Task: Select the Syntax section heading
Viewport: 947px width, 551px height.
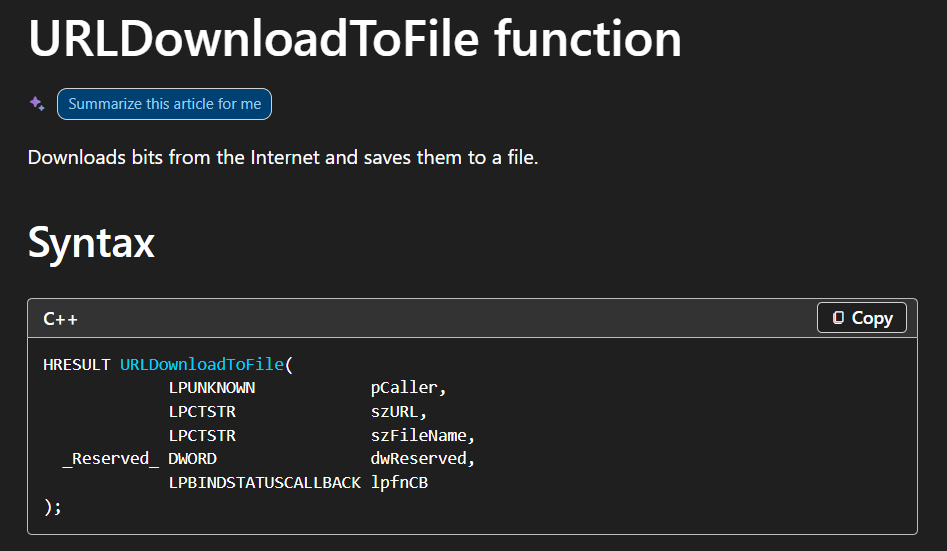Action: 91,242
